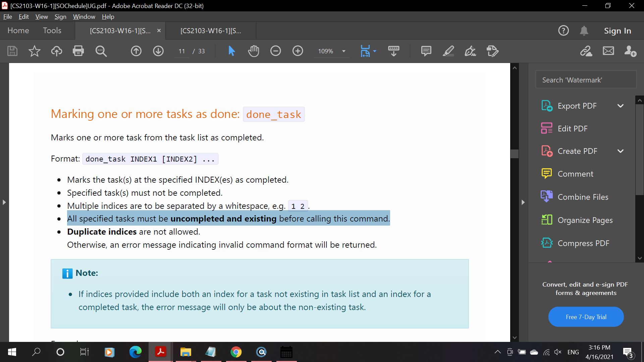Click the document vertical scrollbar thumb
Screen dimensions: 644x362
[515, 154]
